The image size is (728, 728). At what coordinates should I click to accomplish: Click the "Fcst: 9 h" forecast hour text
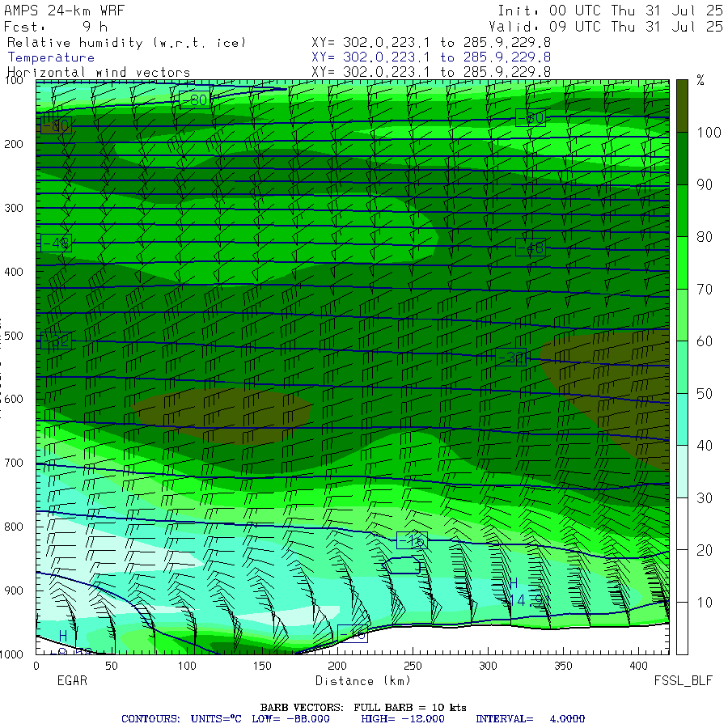pos(56,27)
